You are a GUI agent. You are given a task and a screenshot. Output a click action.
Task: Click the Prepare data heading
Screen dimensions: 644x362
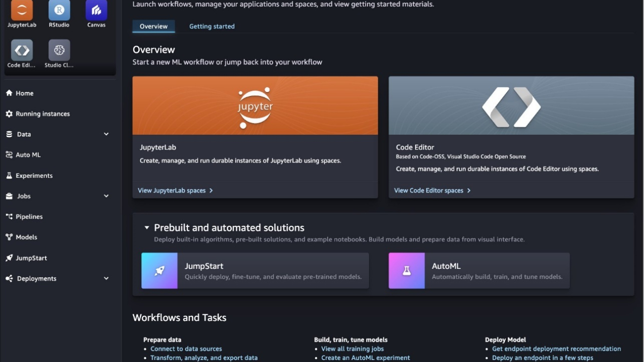tap(162, 340)
